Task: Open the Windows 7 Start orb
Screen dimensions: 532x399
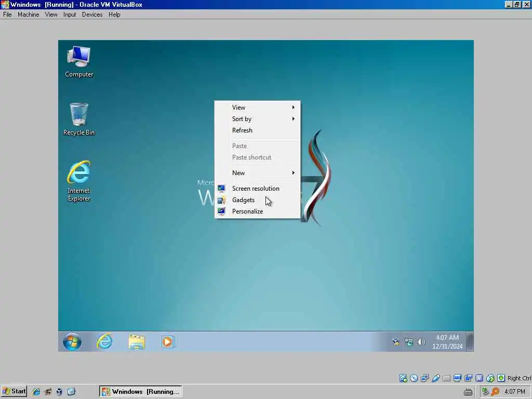Action: click(x=72, y=341)
